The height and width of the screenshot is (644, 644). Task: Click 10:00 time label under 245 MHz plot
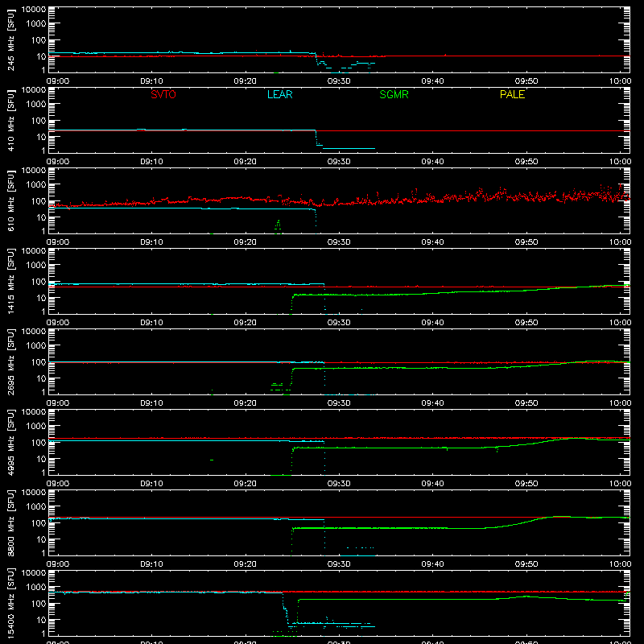pyautogui.click(x=620, y=81)
